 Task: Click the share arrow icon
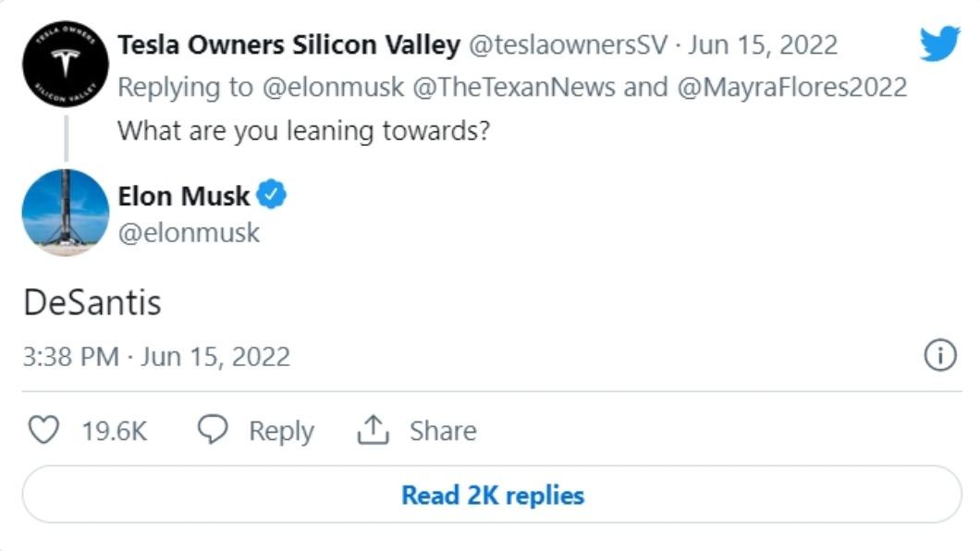[374, 430]
